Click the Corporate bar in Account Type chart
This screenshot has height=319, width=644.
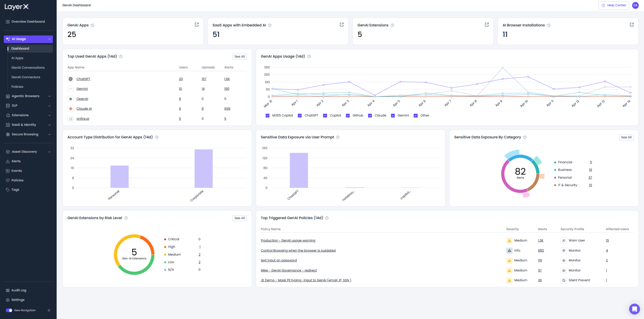[204, 169]
